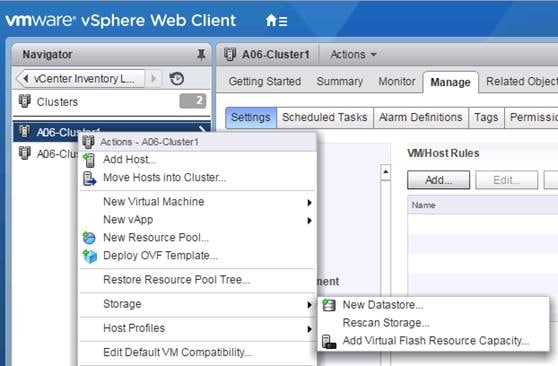The width and height of the screenshot is (558, 366).
Task: Click the Clusters icon in Navigator
Action: [x=24, y=101]
